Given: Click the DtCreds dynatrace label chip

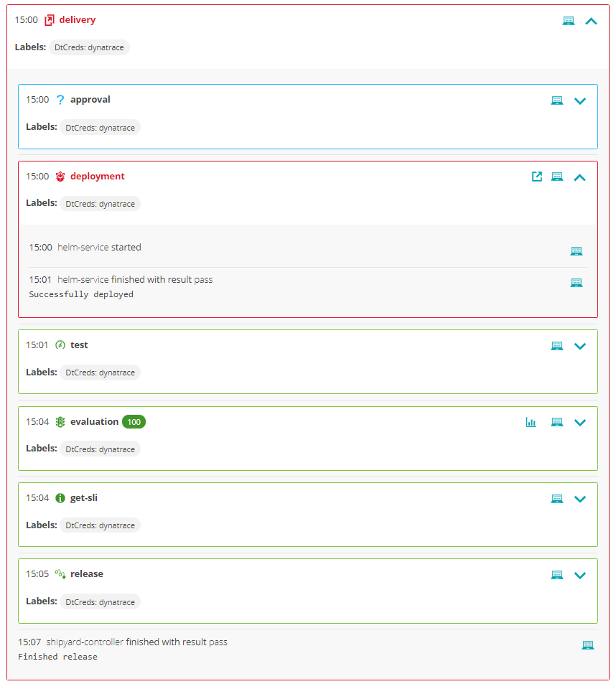Looking at the screenshot, I should tap(89, 47).
